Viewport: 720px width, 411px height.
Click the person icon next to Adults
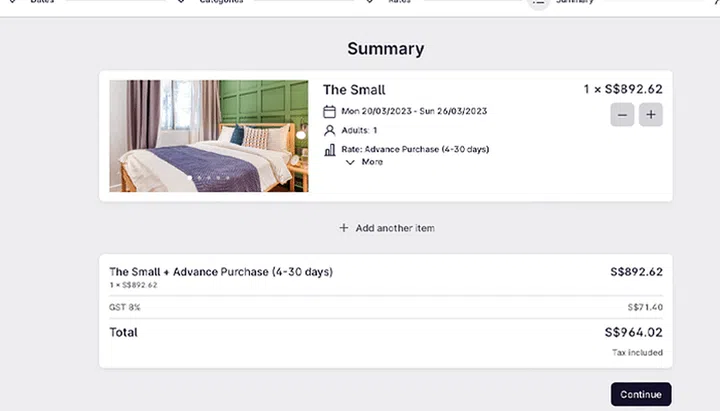click(x=330, y=130)
